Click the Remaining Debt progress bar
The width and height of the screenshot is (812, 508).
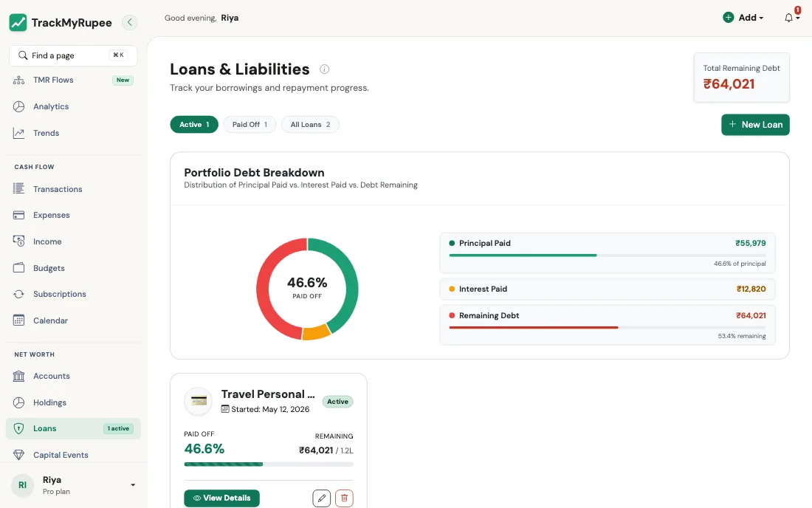(x=607, y=328)
